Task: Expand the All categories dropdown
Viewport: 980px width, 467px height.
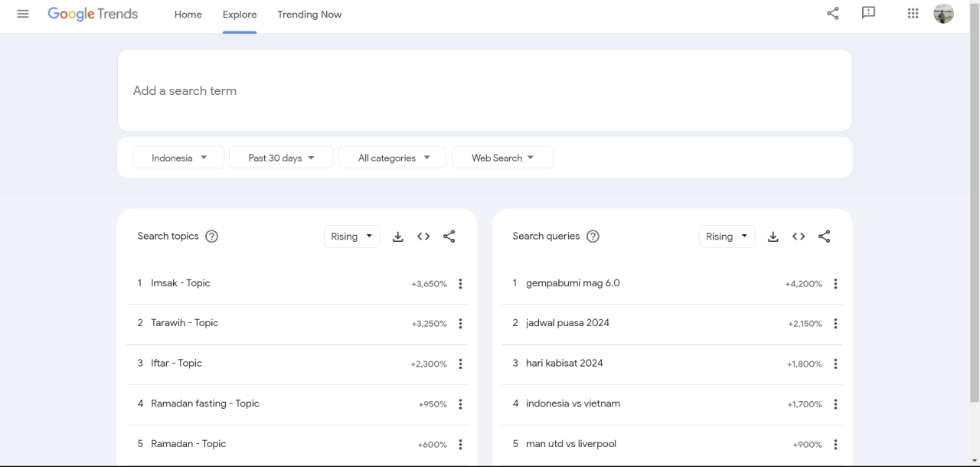Action: click(393, 158)
